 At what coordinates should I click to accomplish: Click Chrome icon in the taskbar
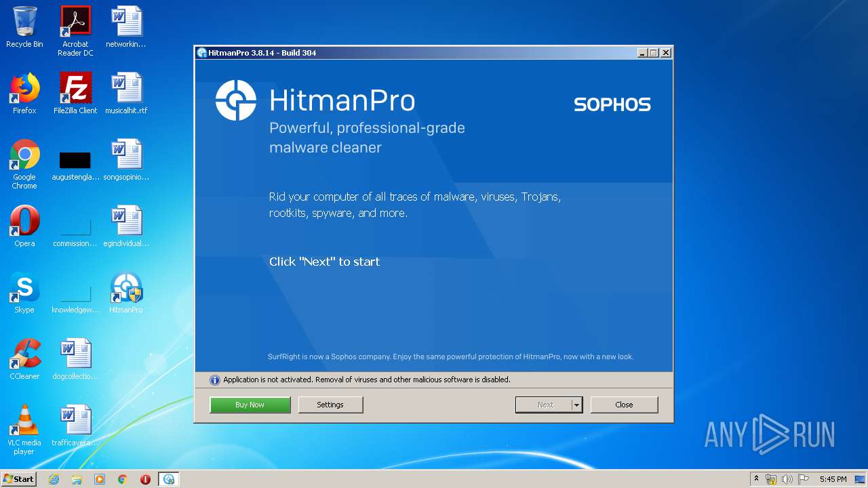click(x=123, y=479)
